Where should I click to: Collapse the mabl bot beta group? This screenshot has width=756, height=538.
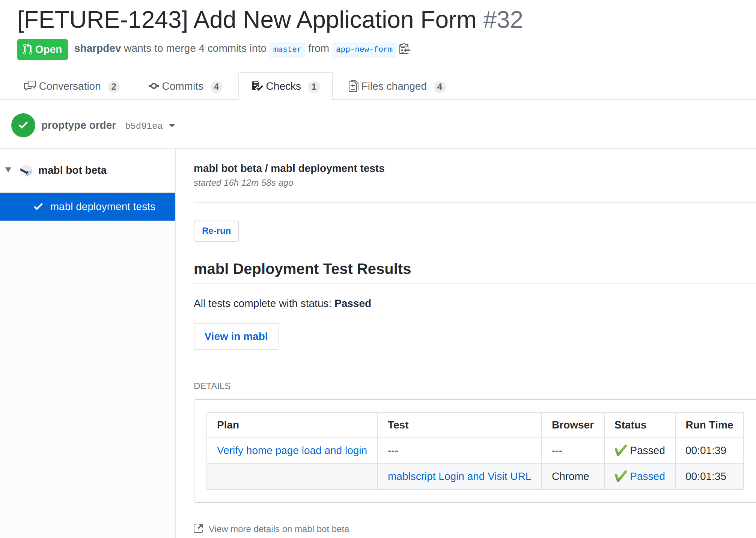pos(8,170)
